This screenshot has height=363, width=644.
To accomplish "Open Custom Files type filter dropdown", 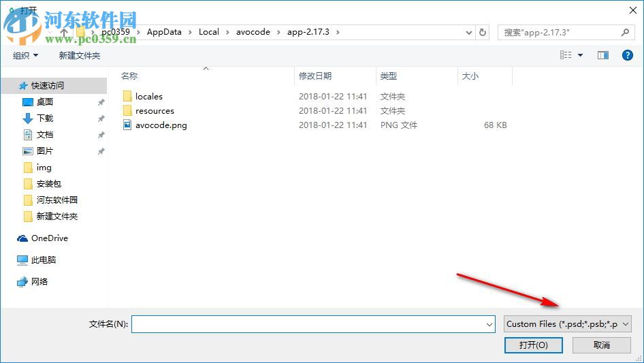I will 568,324.
